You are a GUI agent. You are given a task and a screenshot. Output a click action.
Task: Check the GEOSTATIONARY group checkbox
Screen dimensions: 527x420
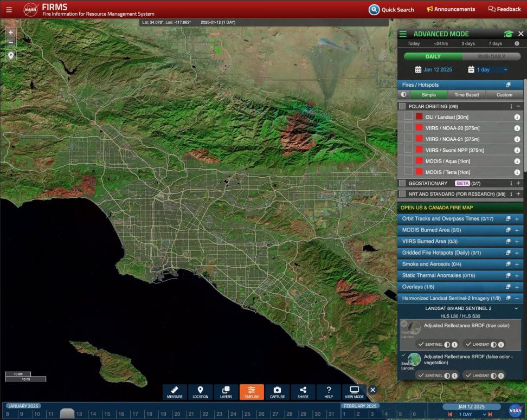(x=402, y=183)
